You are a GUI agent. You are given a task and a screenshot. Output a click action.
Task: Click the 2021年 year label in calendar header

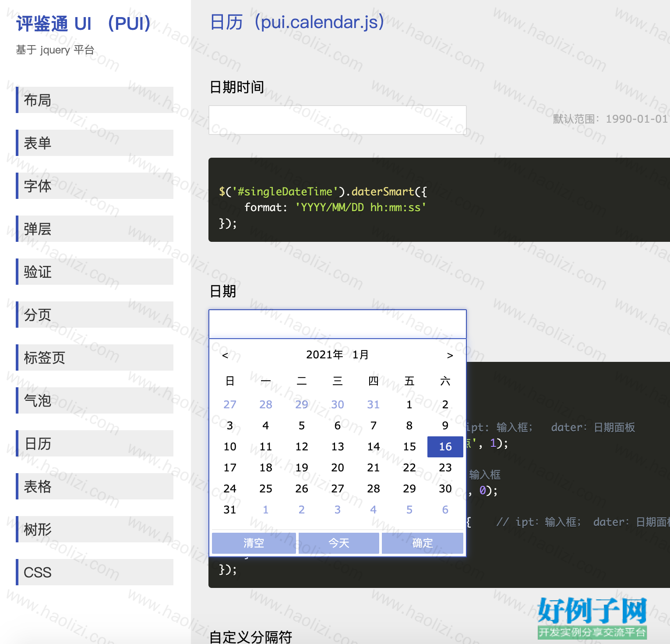(x=324, y=354)
